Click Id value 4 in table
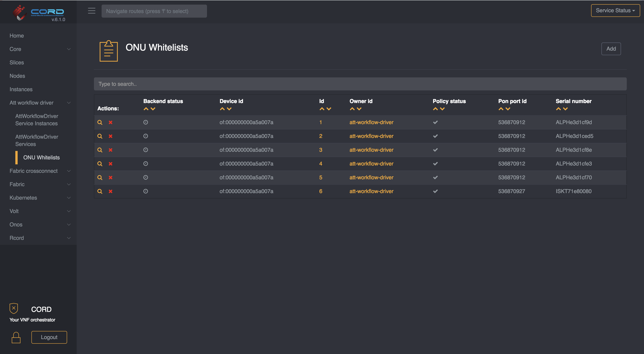The height and width of the screenshot is (354, 644). [320, 164]
